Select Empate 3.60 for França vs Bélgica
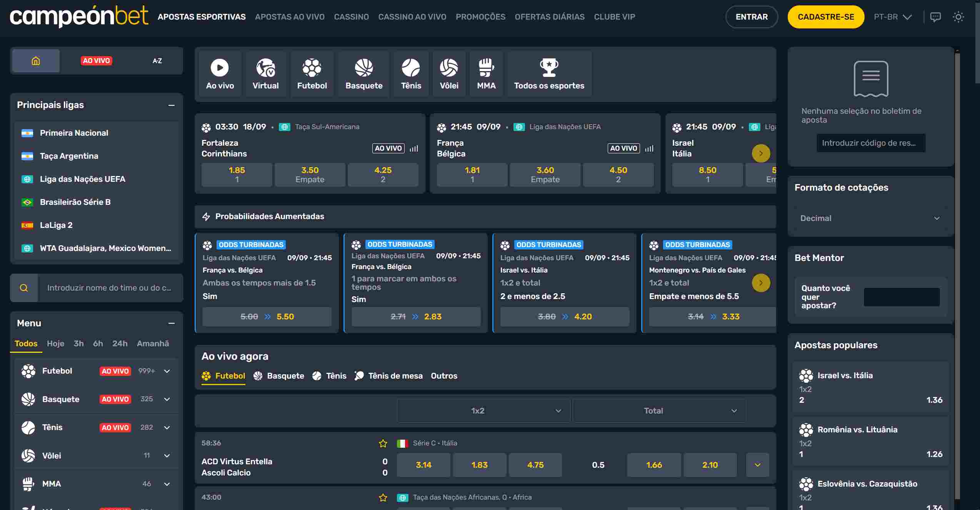The width and height of the screenshot is (980, 510). [545, 174]
